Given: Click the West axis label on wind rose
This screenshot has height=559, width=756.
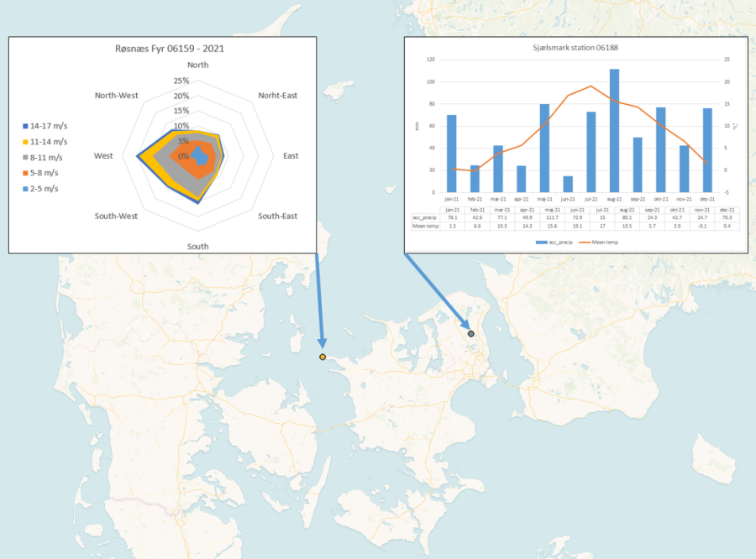Looking at the screenshot, I should pyautogui.click(x=103, y=156).
